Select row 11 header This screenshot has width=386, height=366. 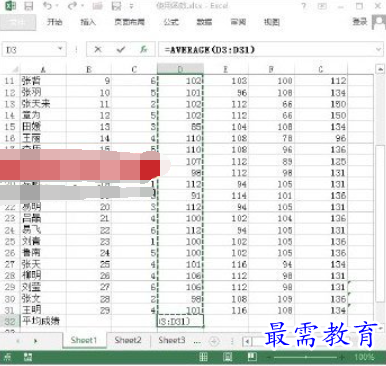[10, 81]
